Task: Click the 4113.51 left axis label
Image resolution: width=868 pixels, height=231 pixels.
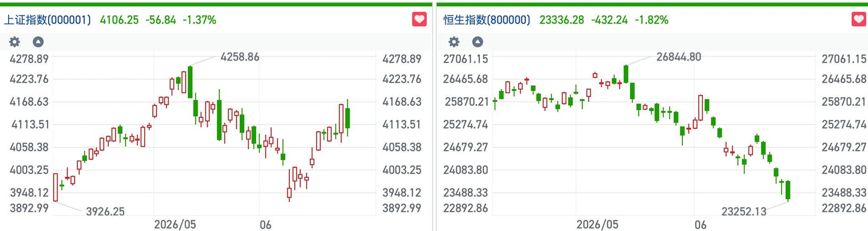Action: (x=30, y=125)
